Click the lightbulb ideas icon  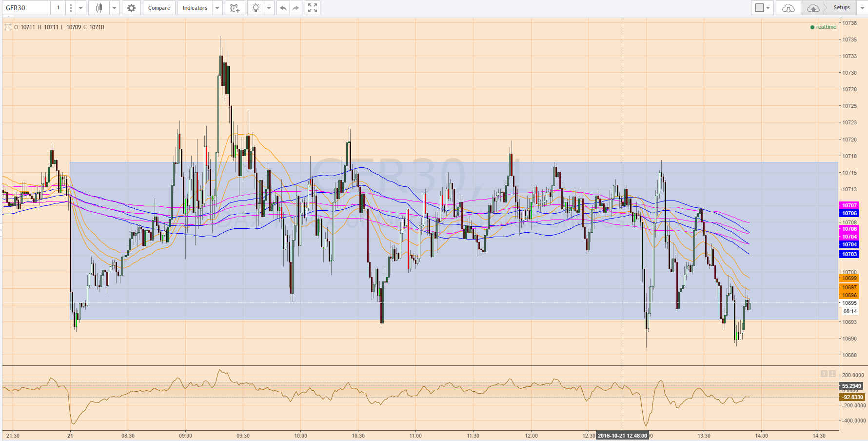(256, 8)
